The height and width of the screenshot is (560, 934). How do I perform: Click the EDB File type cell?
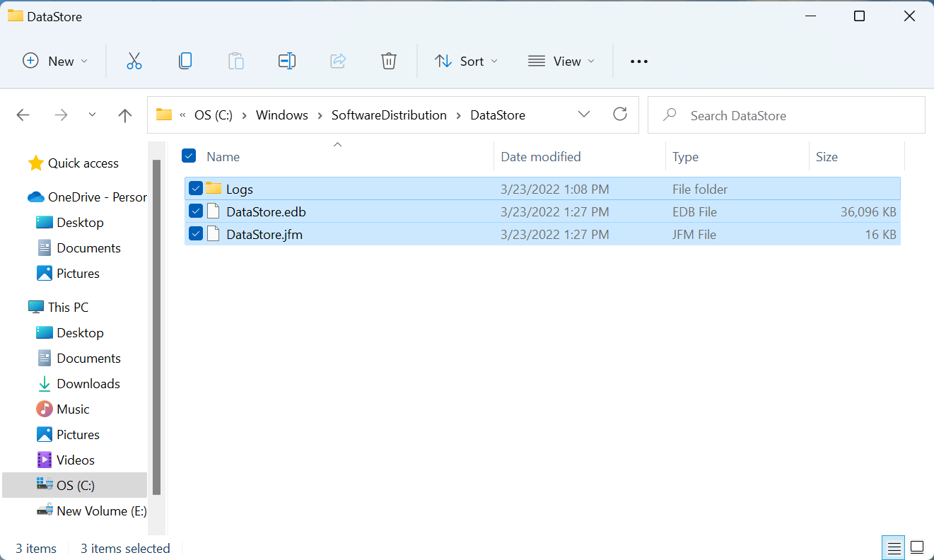694,212
